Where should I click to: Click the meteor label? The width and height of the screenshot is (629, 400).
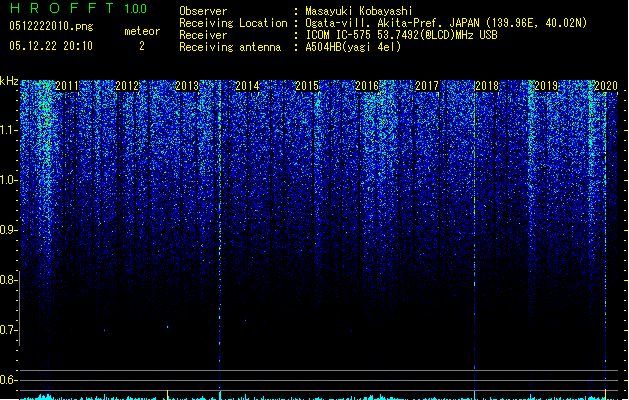click(142, 31)
